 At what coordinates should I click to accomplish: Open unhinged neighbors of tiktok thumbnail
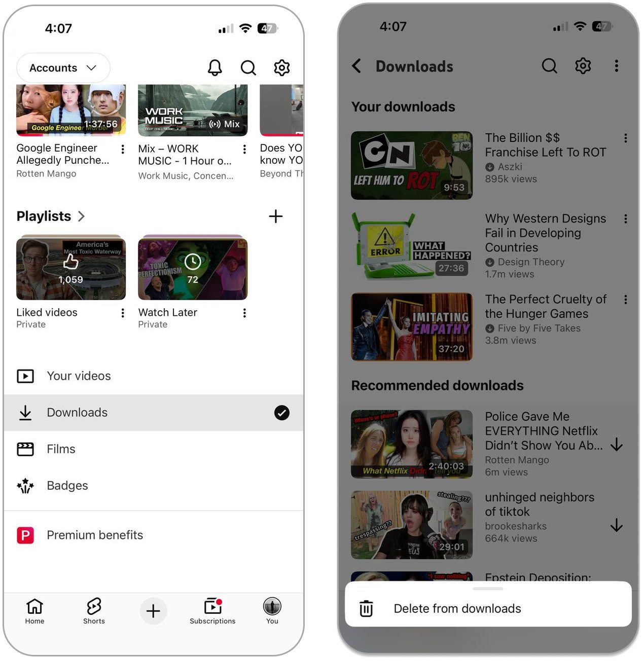412,525
